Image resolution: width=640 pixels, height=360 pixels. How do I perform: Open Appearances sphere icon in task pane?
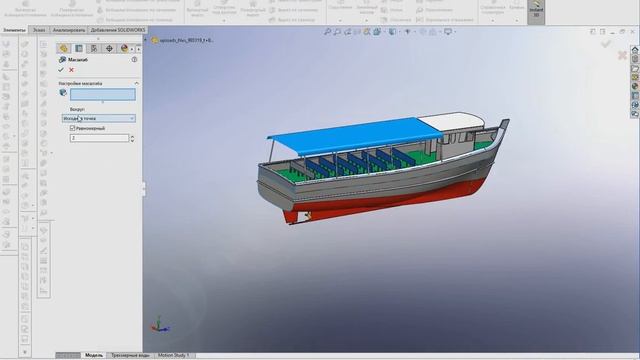[x=635, y=86]
